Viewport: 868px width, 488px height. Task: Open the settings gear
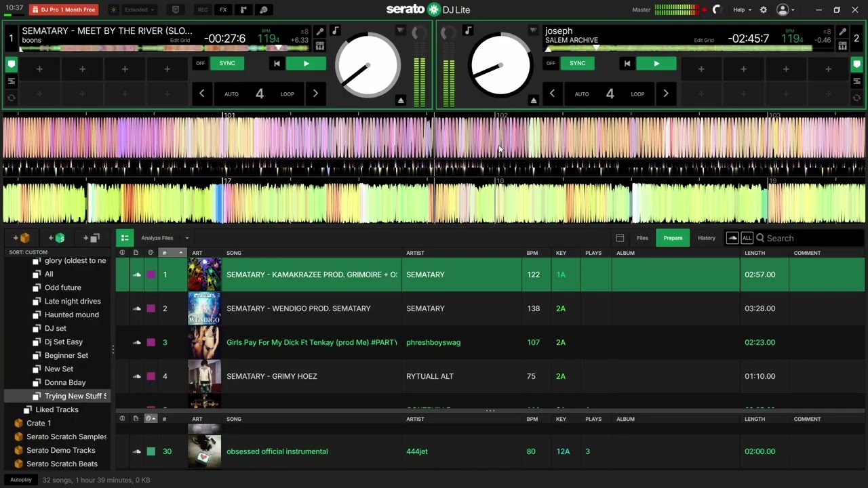tap(764, 10)
